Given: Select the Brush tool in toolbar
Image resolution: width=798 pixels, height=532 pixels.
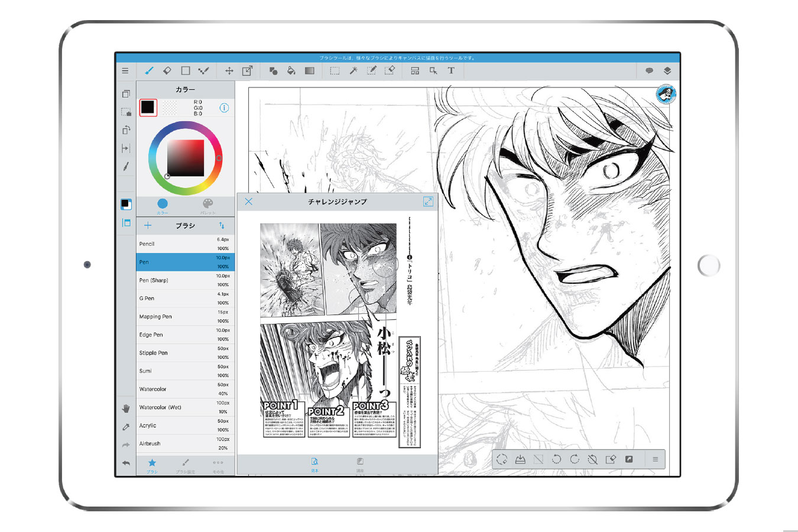Looking at the screenshot, I should click(149, 70).
